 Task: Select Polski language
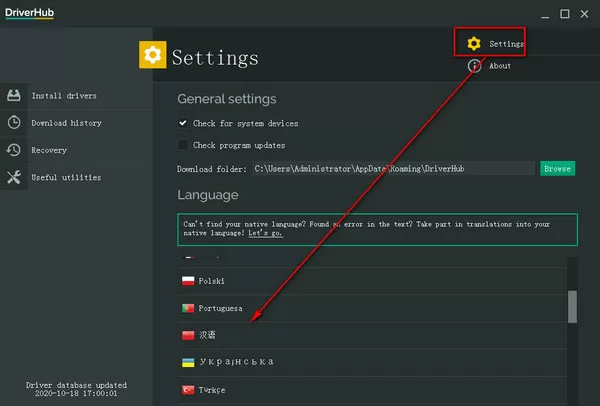click(x=372, y=281)
